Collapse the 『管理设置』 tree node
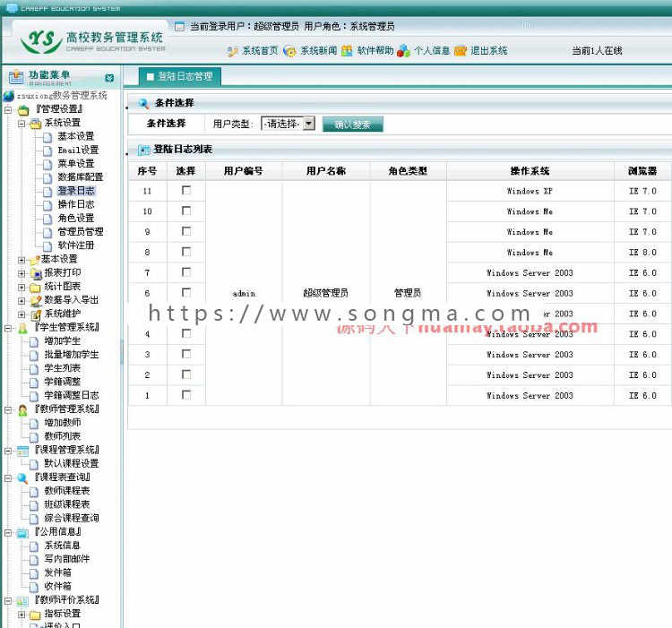Viewport: 672px width, 628px height. coord(8,110)
